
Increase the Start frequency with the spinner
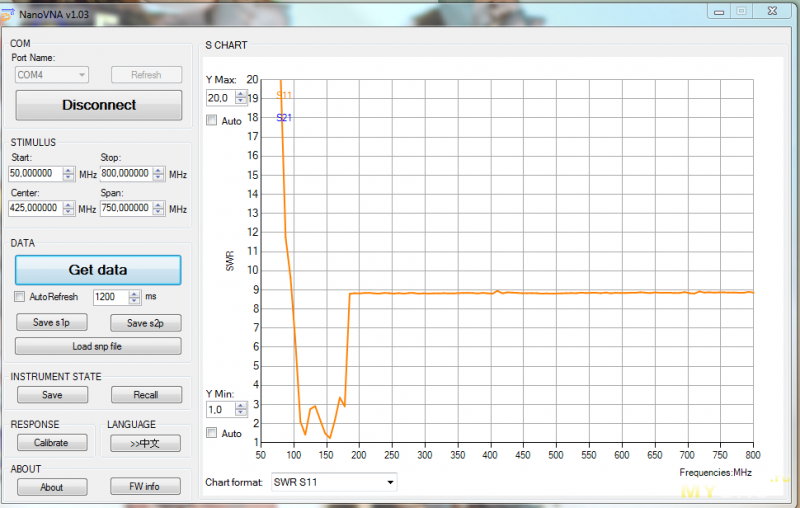pos(69,170)
